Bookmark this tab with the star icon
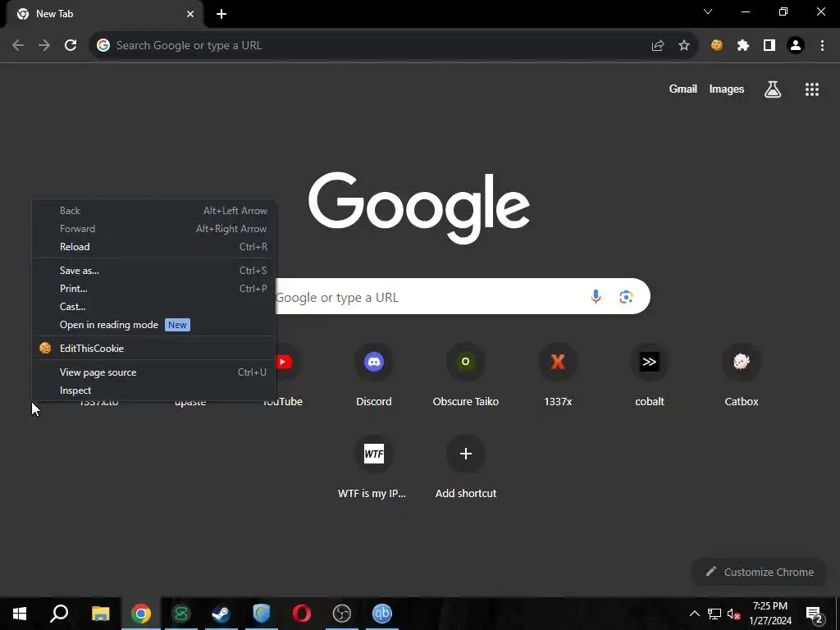The height and width of the screenshot is (630, 840). pos(684,46)
